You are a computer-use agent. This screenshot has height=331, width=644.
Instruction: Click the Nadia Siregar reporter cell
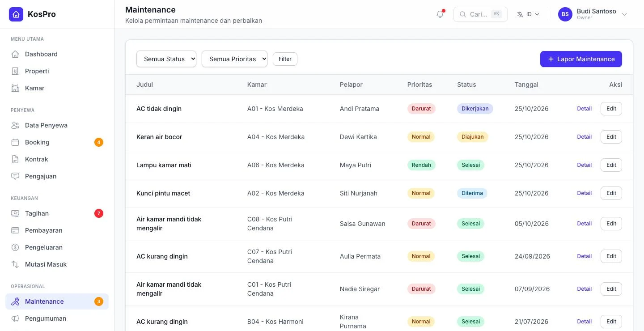360,289
